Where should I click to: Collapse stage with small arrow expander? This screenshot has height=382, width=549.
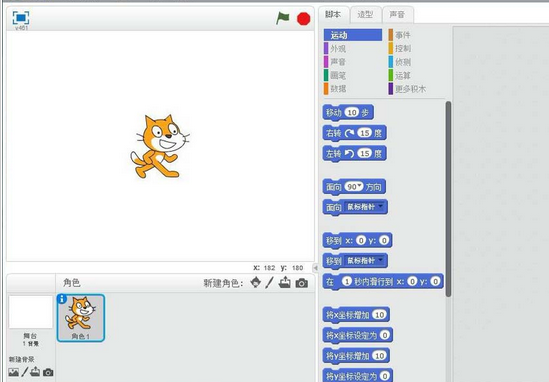point(315,268)
